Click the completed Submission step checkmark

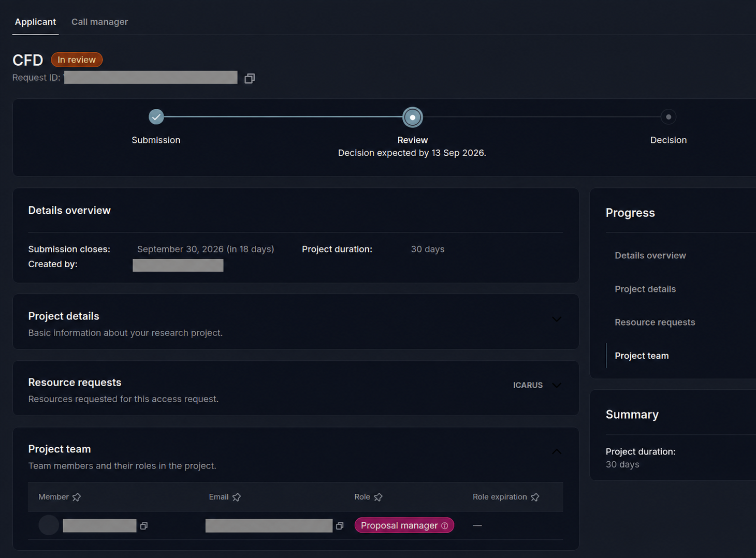click(156, 117)
